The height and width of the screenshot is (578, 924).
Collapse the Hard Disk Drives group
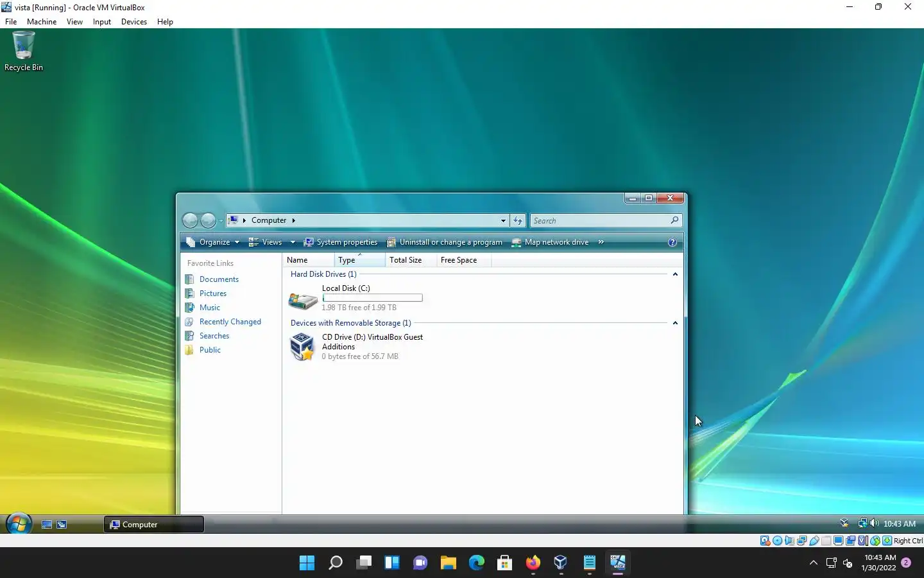(675, 274)
